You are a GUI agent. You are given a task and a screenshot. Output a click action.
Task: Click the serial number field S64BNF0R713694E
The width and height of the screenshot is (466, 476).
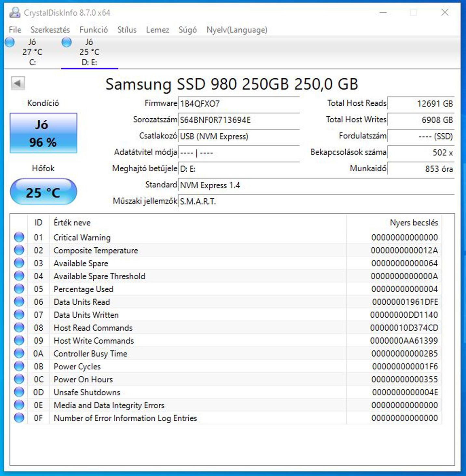click(x=239, y=120)
